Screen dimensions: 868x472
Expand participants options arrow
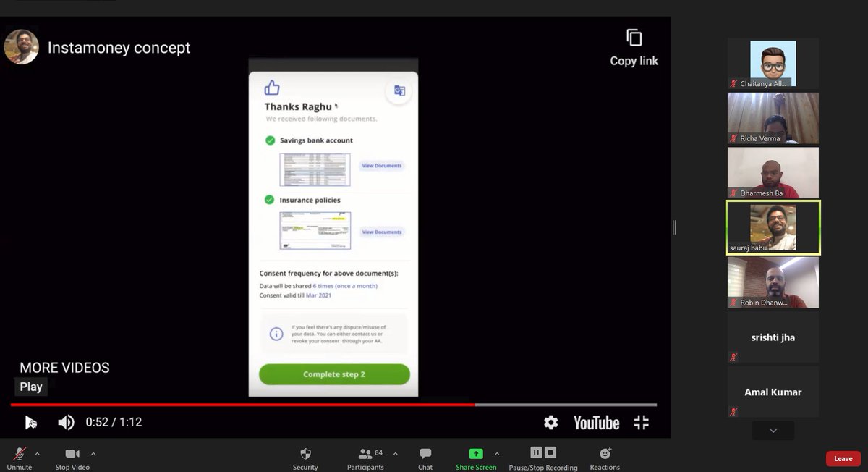(395, 454)
